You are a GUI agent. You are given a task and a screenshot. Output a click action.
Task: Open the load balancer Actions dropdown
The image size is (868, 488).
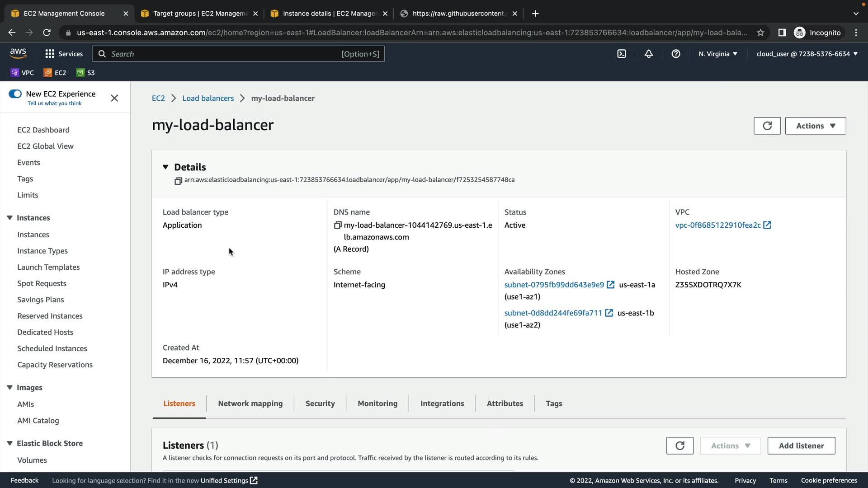tap(815, 126)
